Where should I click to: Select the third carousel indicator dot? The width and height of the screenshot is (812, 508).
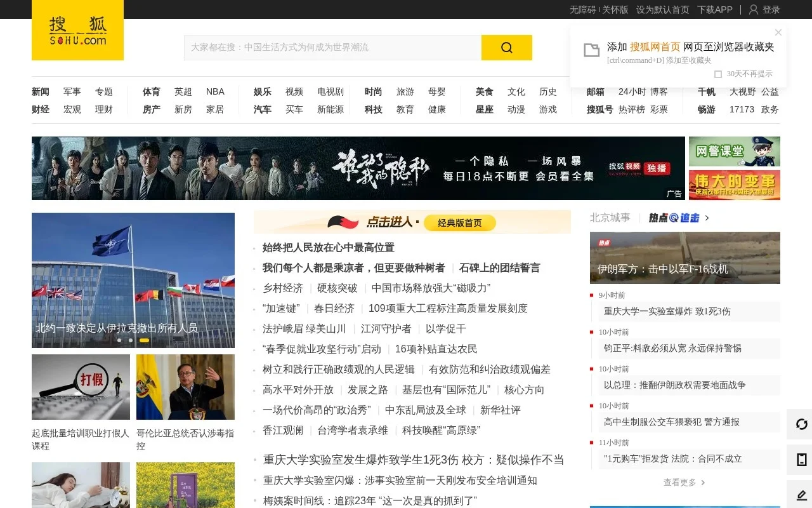coord(144,340)
